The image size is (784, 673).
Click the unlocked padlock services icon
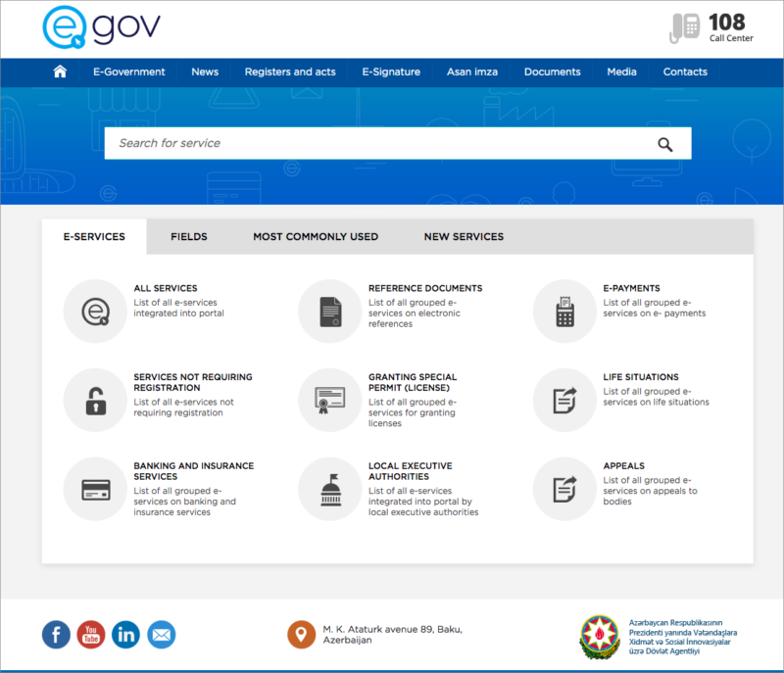94,400
